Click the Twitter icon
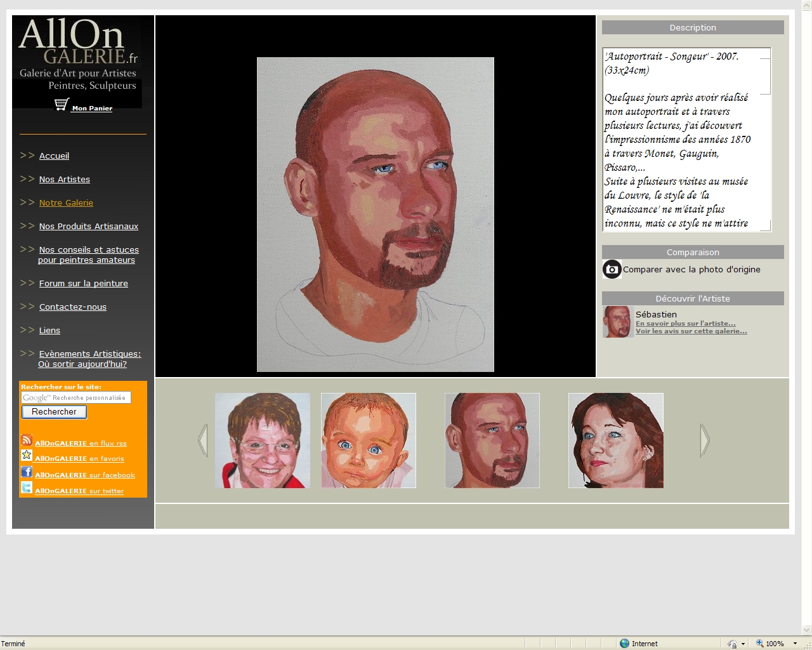The height and width of the screenshot is (650, 812). (x=27, y=487)
